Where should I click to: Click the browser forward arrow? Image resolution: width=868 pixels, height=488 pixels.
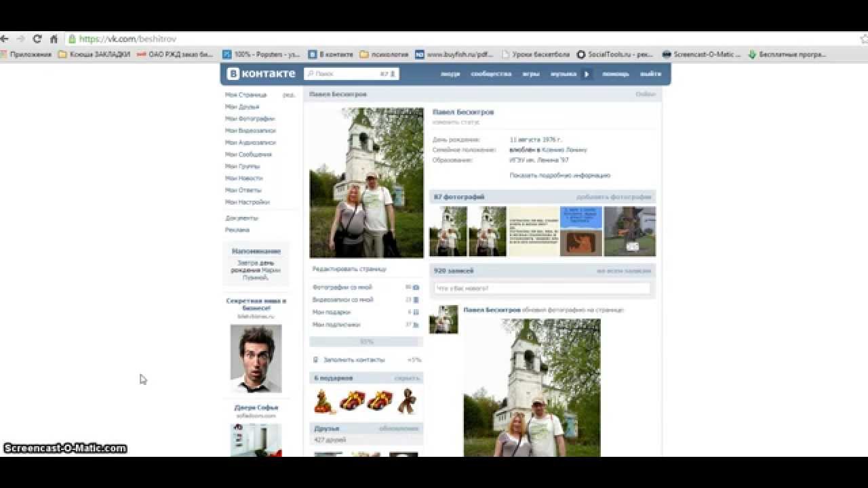[21, 39]
